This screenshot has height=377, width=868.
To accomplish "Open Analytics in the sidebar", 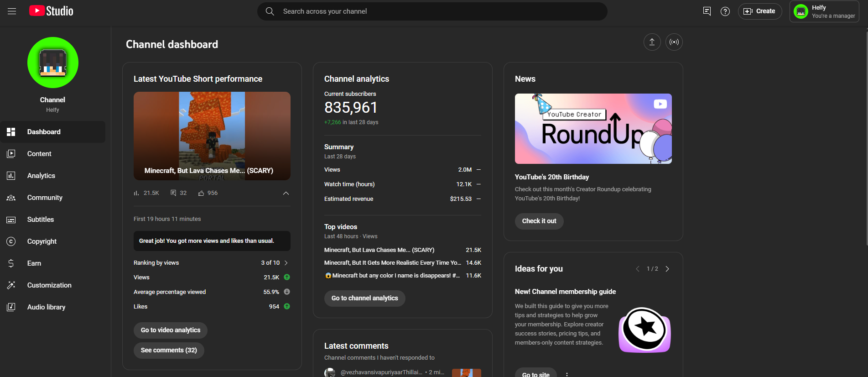I will pos(53,176).
